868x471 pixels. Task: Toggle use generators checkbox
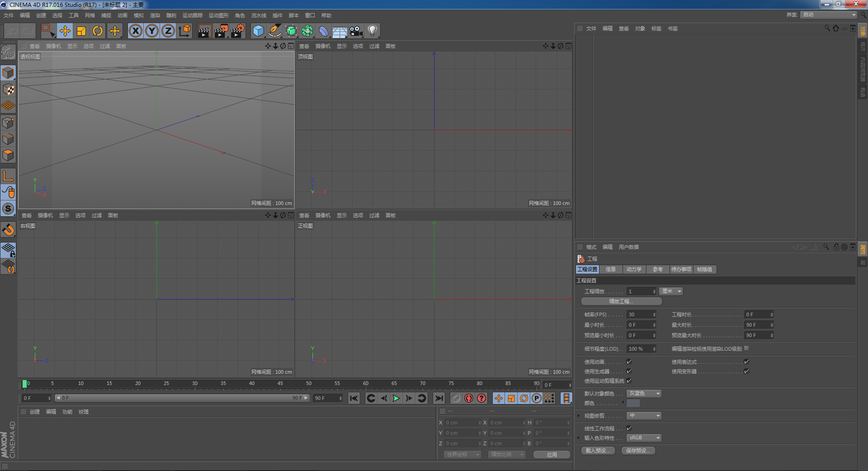pyautogui.click(x=629, y=371)
